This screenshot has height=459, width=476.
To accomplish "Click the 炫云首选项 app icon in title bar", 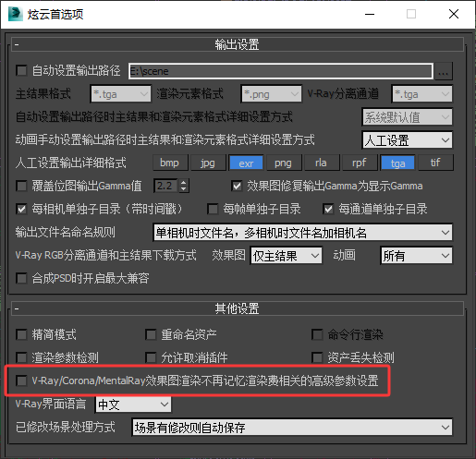I will click(x=15, y=14).
